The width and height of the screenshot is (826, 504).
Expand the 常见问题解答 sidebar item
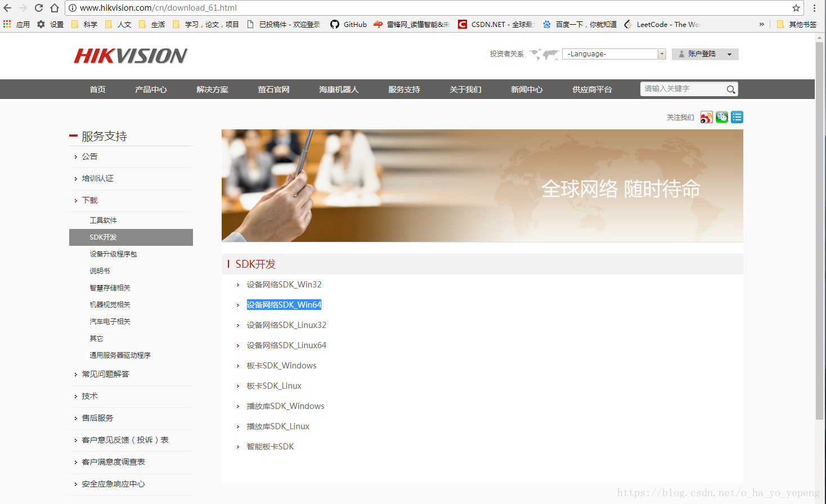pyautogui.click(x=105, y=374)
